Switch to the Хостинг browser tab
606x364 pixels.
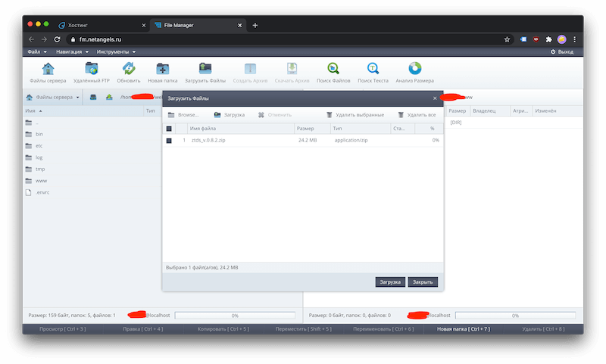click(98, 25)
